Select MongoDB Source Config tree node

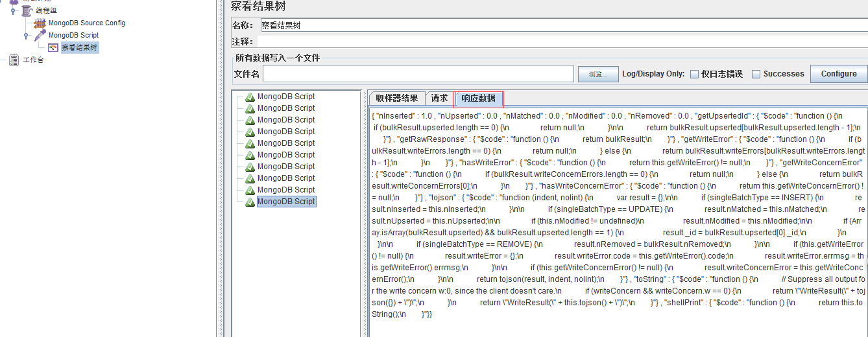pyautogui.click(x=87, y=23)
